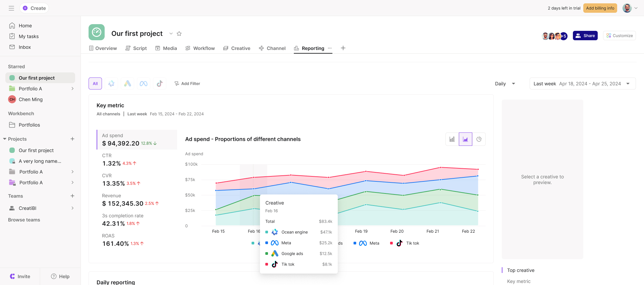Open the hamburger menu icon
The height and width of the screenshot is (285, 644).
pyautogui.click(x=11, y=8)
